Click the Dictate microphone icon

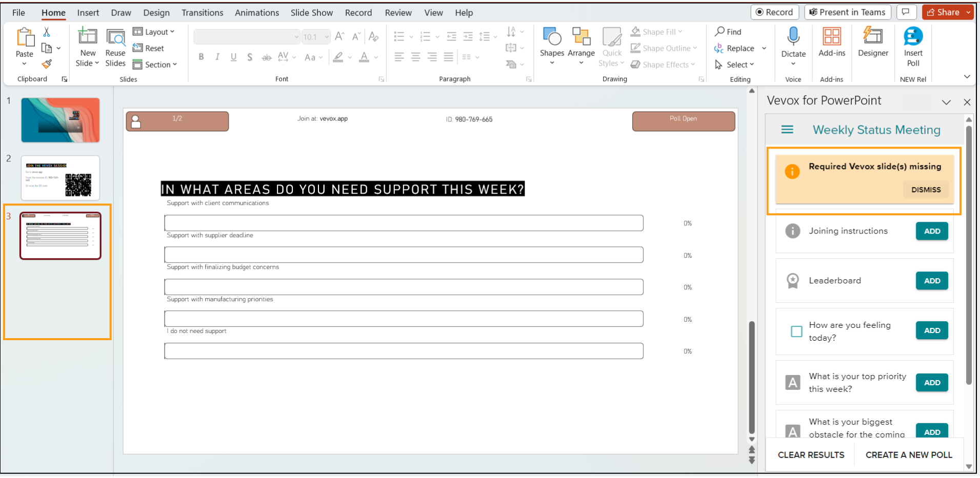coord(793,37)
